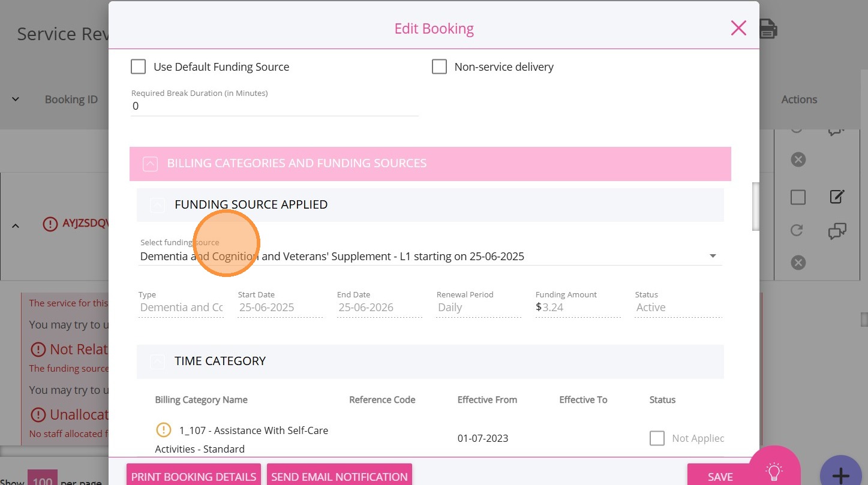
Task: Collapse the Time Category section
Action: pyautogui.click(x=157, y=362)
